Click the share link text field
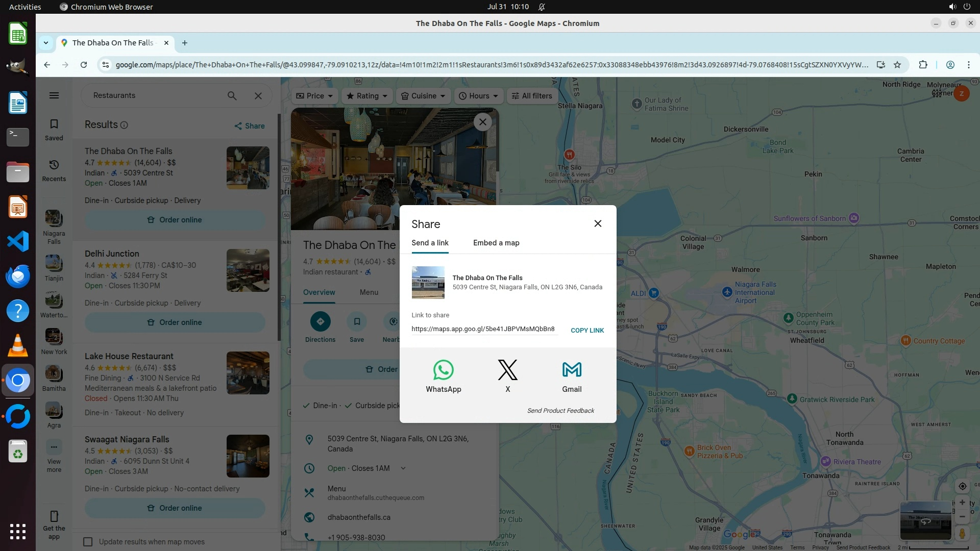The image size is (980, 551). 483,329
